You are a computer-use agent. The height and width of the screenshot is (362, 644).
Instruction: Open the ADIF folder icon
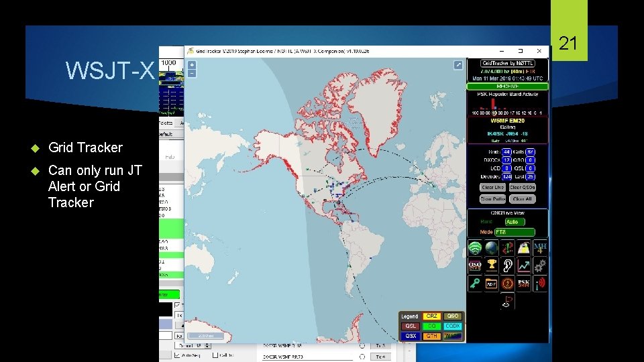coord(491,283)
